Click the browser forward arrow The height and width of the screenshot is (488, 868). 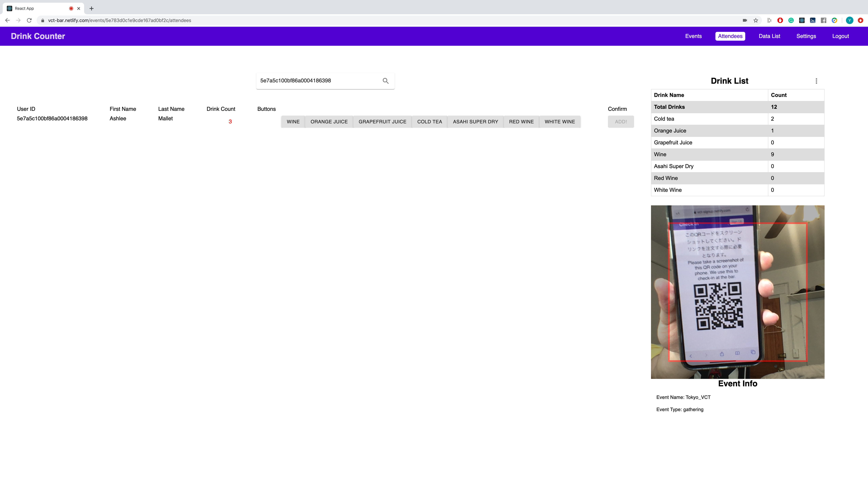pos(18,20)
